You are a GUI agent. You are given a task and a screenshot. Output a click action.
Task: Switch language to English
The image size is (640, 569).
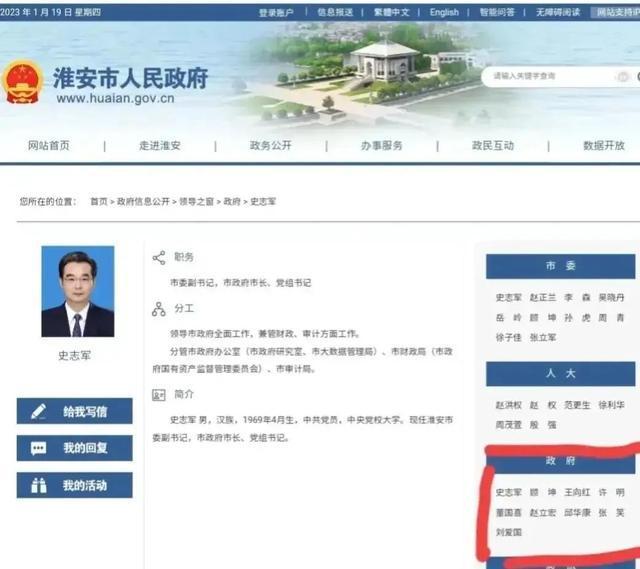(x=444, y=13)
